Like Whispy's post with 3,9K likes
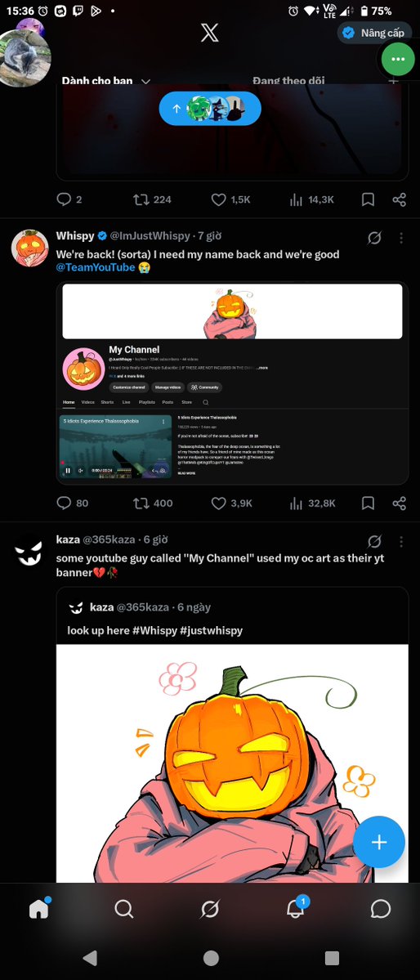The height and width of the screenshot is (980, 420). [x=231, y=503]
